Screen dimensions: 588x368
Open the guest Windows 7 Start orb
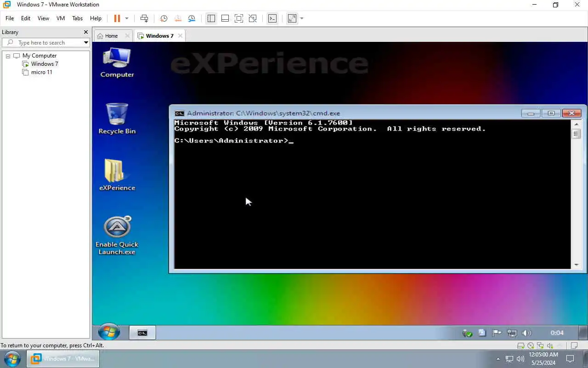tap(109, 332)
